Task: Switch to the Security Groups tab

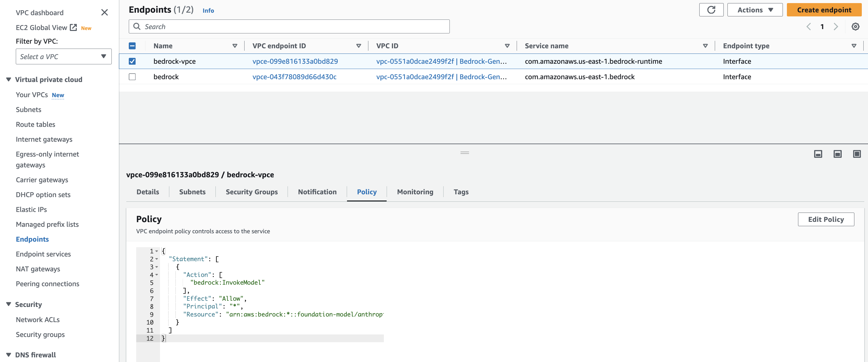Action: [251, 192]
